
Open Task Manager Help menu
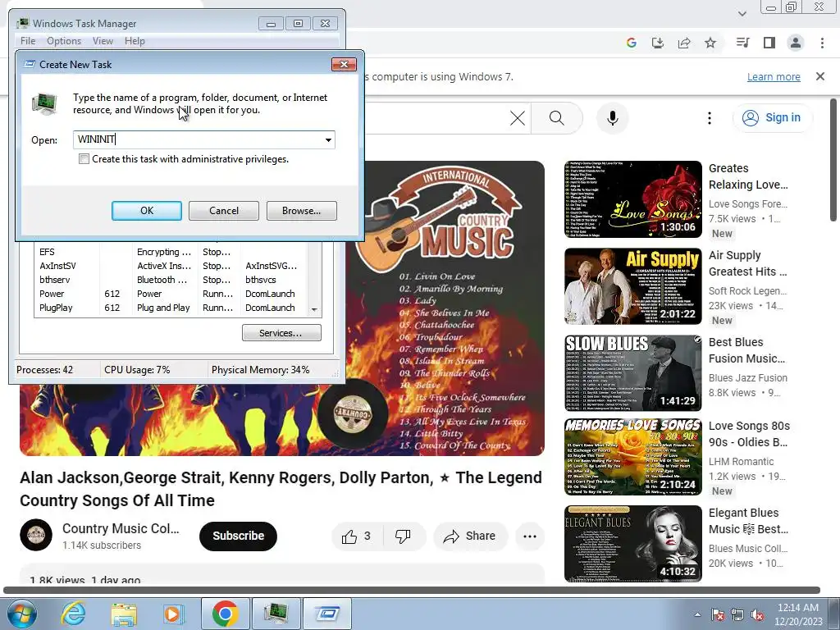(x=135, y=41)
